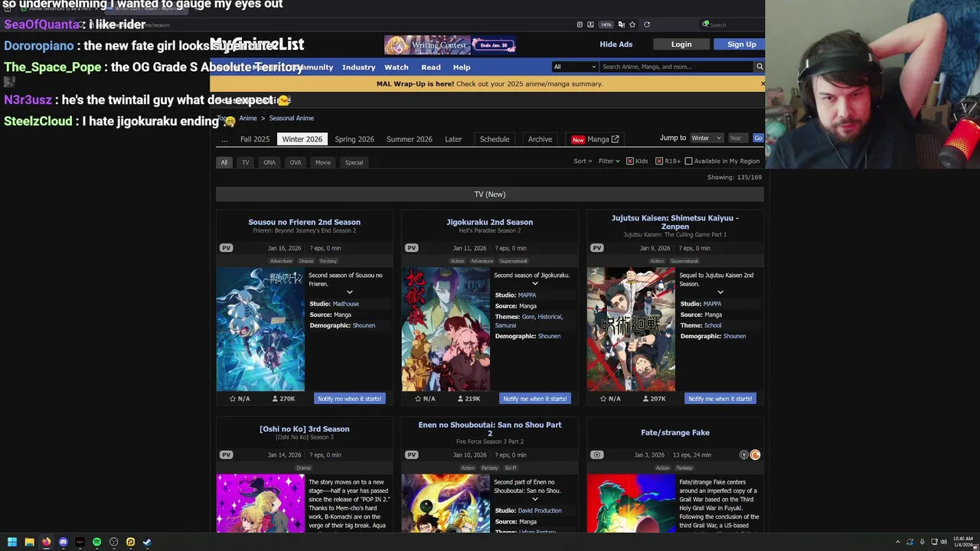Click the external link icon on Manga tab
Screen dimensions: 980x551
[x=615, y=139]
